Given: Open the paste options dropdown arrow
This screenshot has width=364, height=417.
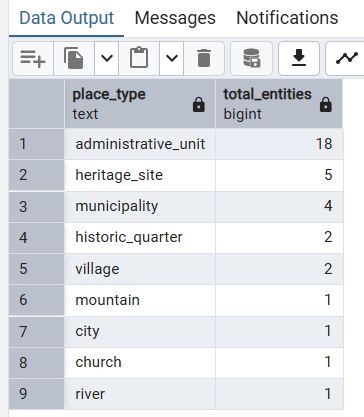Looking at the screenshot, I should point(172,59).
